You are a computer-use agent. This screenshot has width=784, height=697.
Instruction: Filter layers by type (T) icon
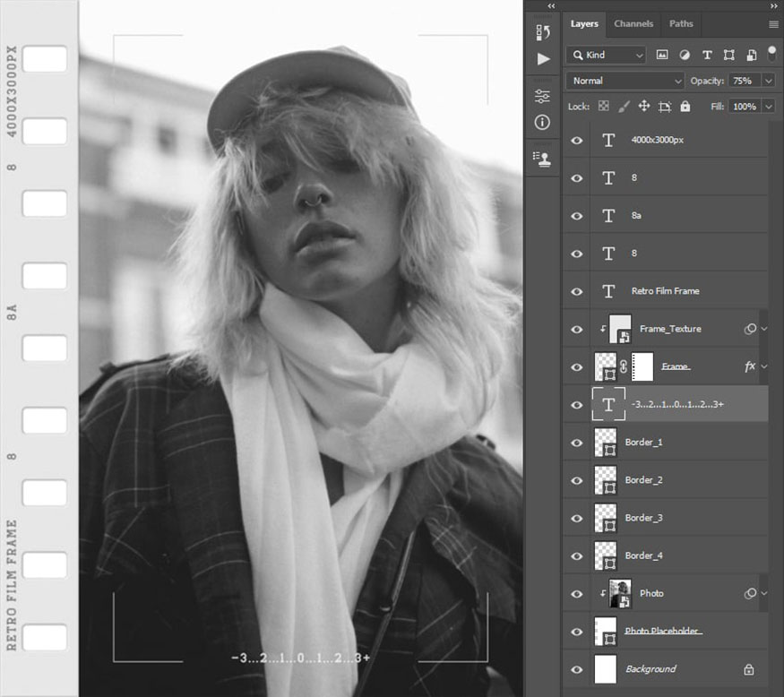point(707,55)
